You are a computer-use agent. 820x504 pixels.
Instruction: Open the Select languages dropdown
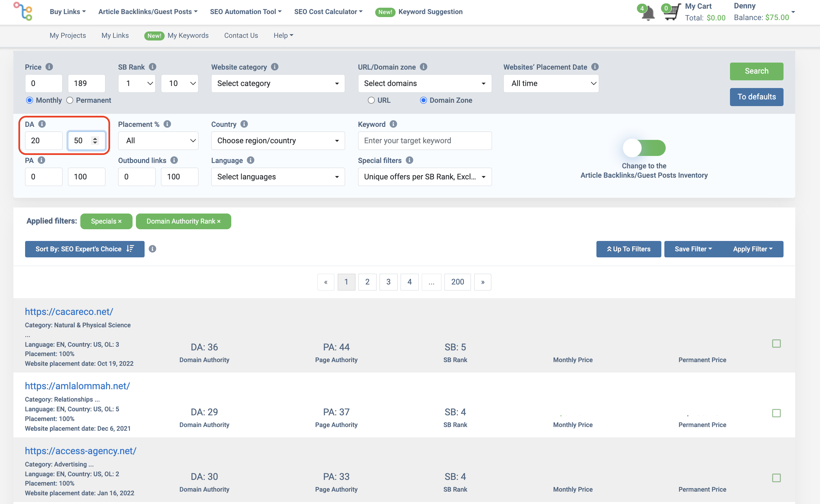[x=278, y=177]
